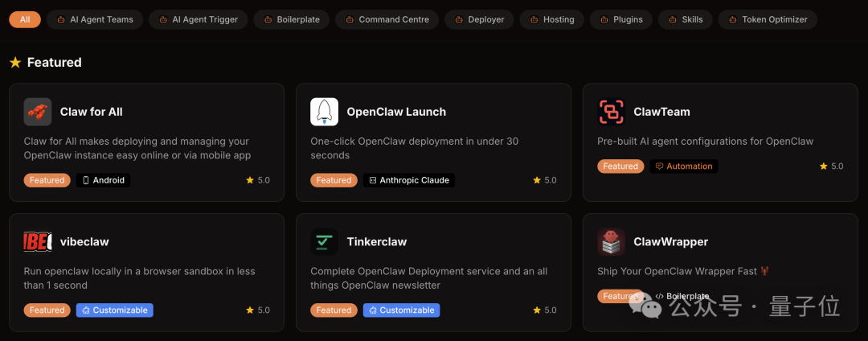Choose the Token Optimizer filter
This screenshot has width=868, height=341.
click(x=768, y=19)
